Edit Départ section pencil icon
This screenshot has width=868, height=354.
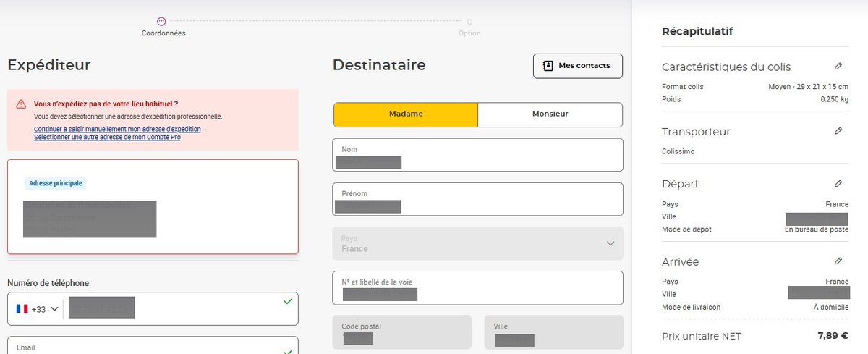tap(838, 184)
